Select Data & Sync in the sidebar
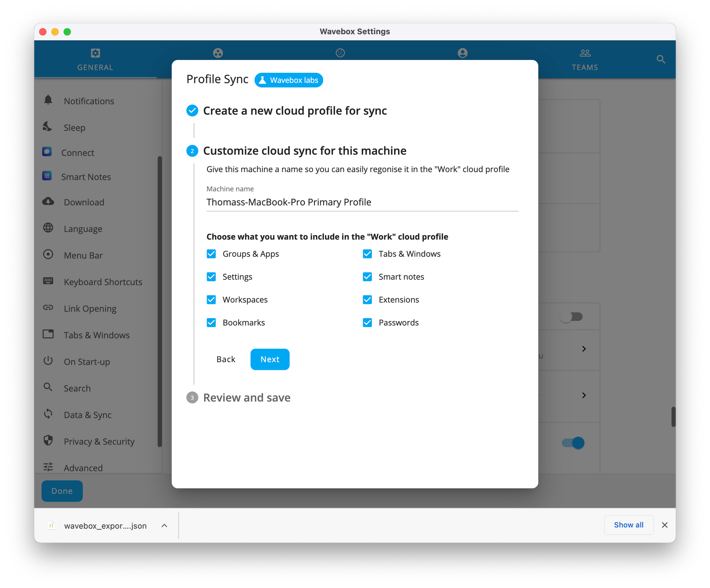 (x=88, y=415)
